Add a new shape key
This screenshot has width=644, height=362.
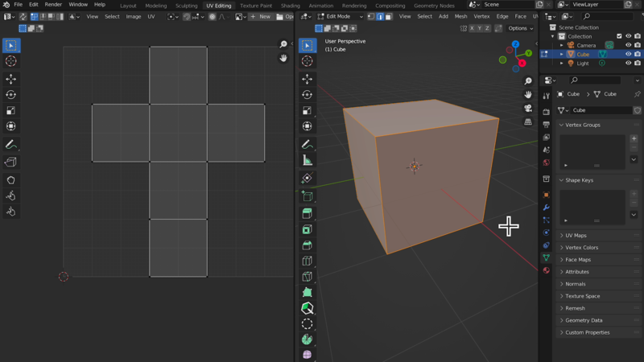[x=634, y=194]
